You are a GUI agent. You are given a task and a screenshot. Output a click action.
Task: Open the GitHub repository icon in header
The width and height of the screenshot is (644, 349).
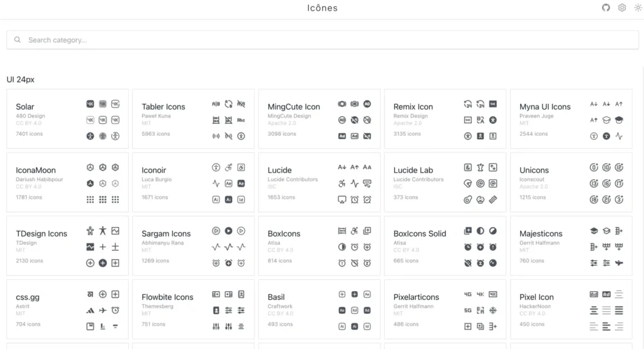point(606,8)
